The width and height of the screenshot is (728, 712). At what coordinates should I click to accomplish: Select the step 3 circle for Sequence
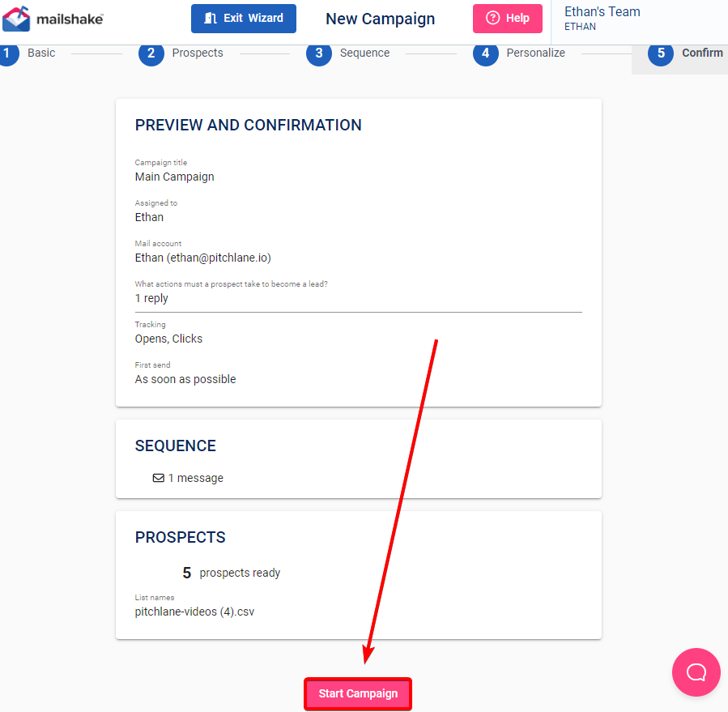point(319,53)
